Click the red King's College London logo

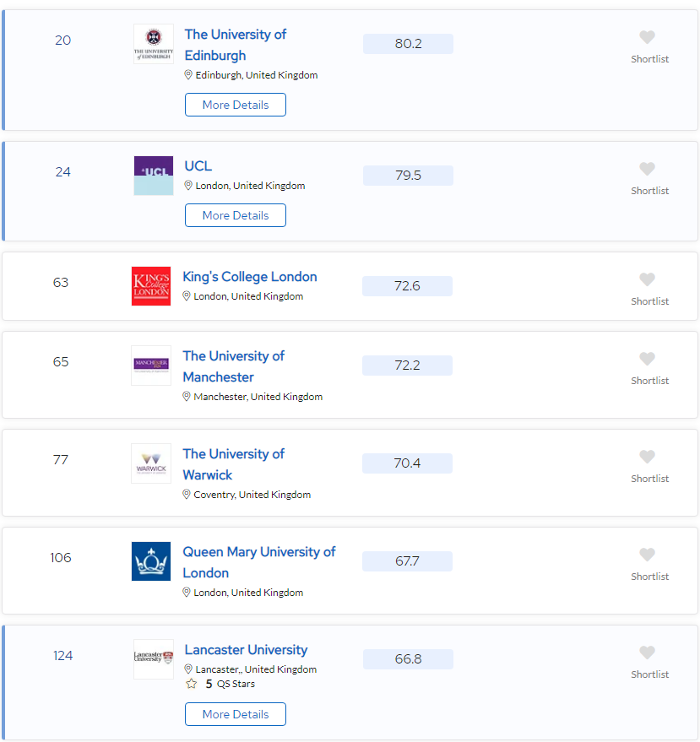(x=151, y=286)
